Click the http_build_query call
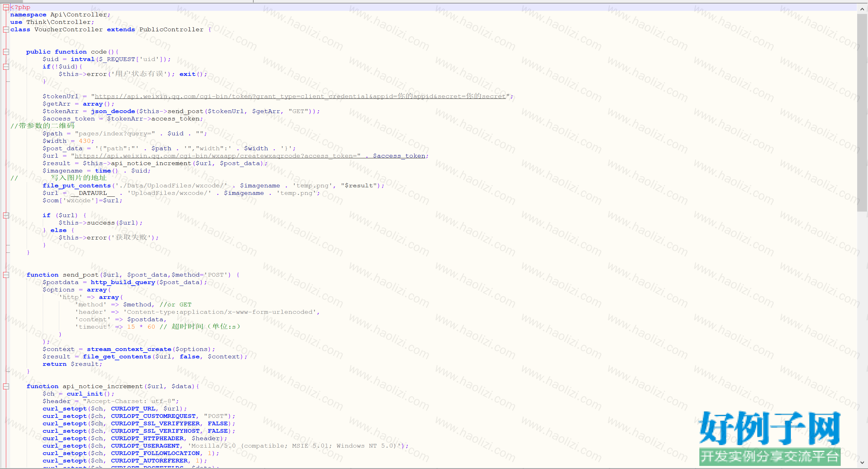The width and height of the screenshot is (868, 469). [123, 283]
